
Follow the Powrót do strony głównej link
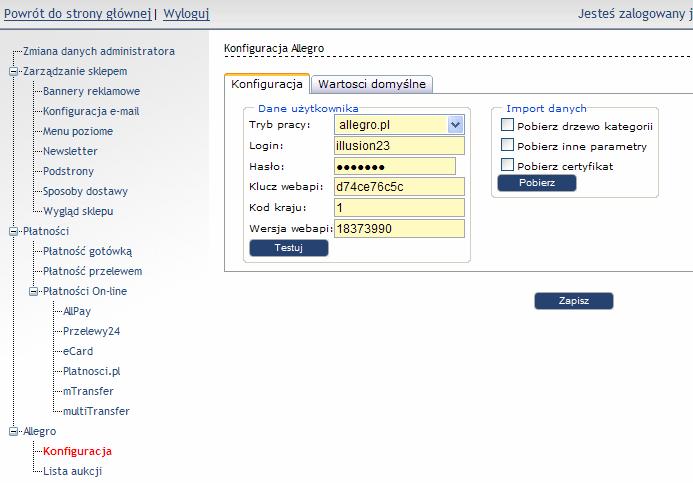coord(78,14)
